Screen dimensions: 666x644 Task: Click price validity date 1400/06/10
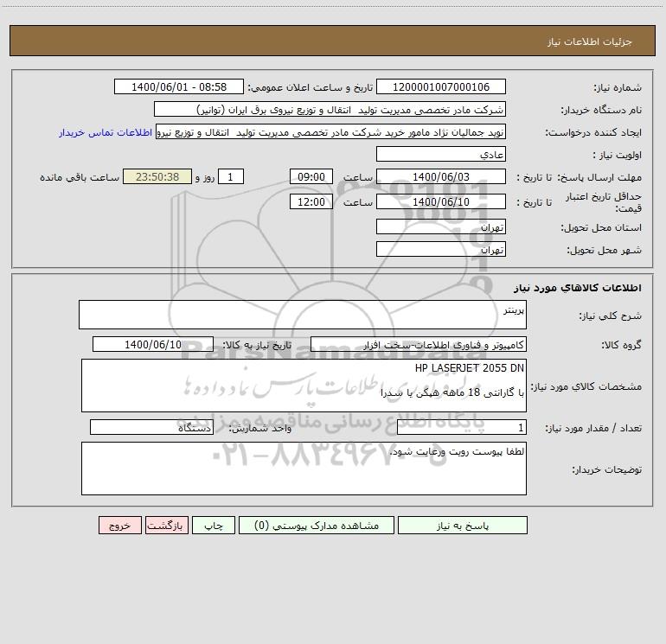tap(441, 201)
